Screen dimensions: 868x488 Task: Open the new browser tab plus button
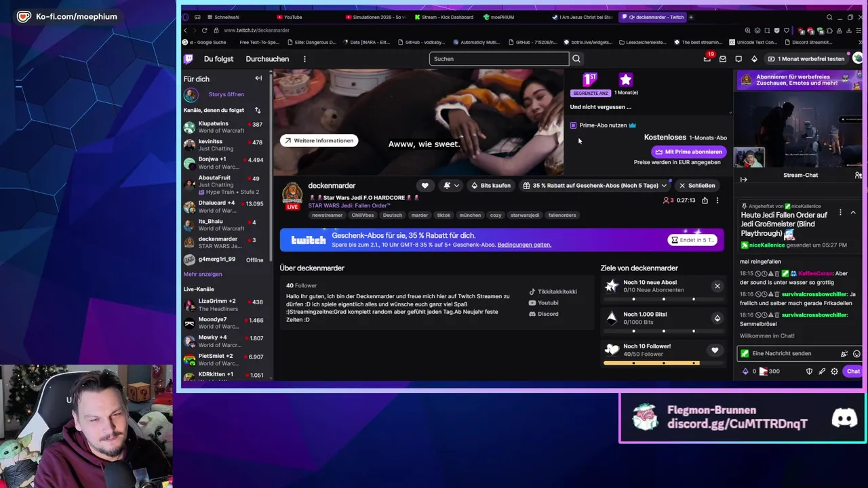tap(691, 17)
